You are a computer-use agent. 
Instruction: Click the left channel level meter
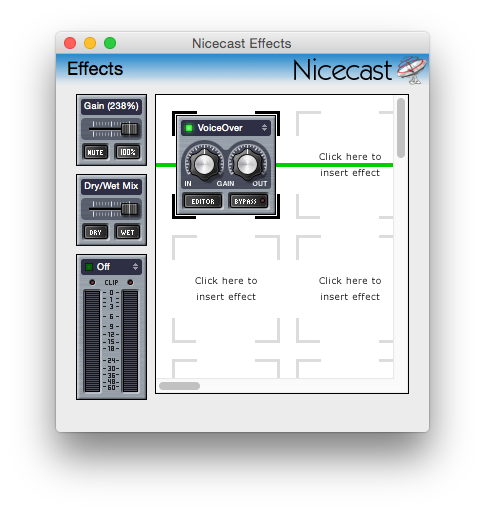[92, 341]
